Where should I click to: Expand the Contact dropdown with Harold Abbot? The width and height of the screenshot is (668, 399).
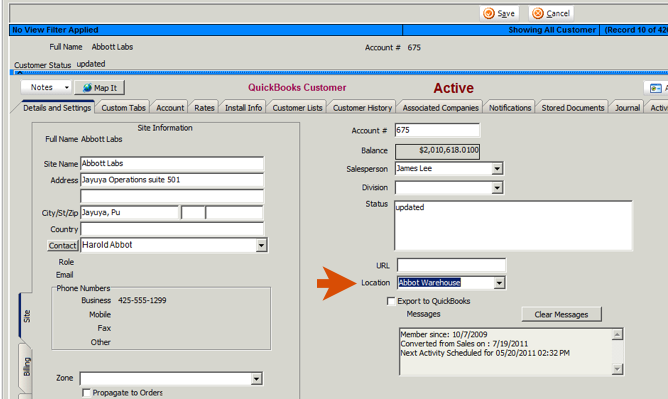[261, 245]
